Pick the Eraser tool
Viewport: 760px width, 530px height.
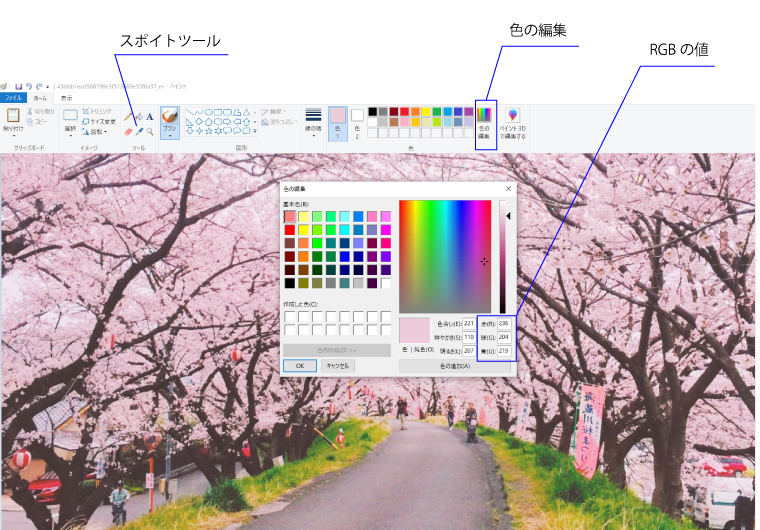128,131
